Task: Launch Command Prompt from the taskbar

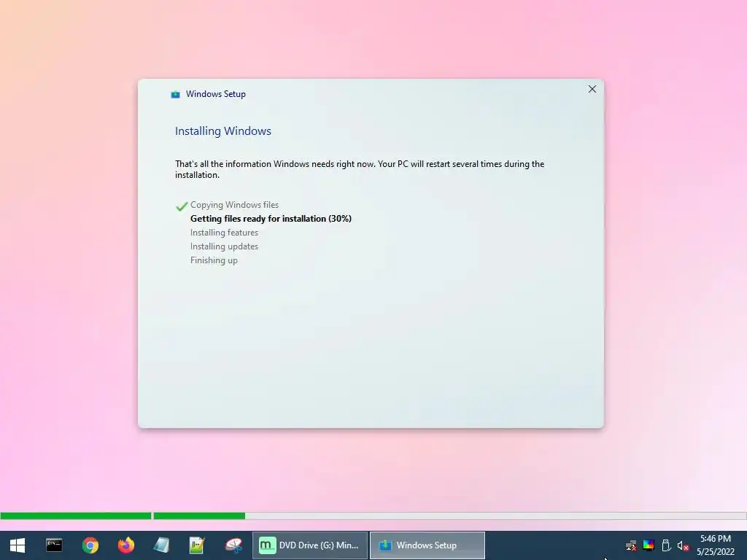Action: [x=54, y=545]
